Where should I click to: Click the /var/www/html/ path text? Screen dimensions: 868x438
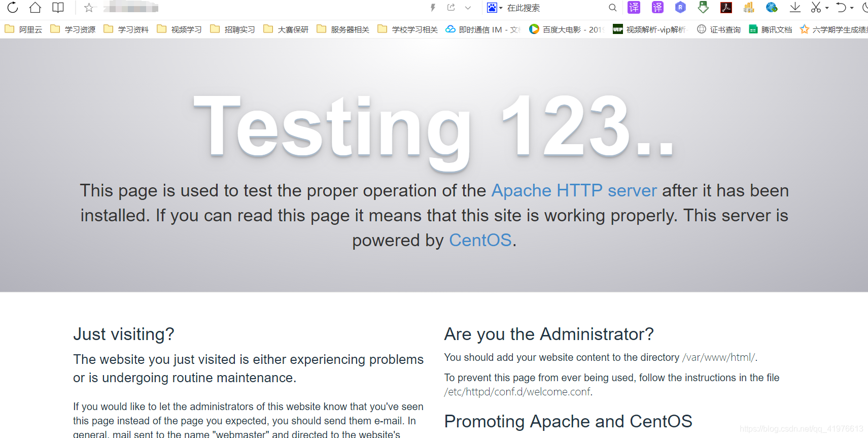pyautogui.click(x=718, y=357)
